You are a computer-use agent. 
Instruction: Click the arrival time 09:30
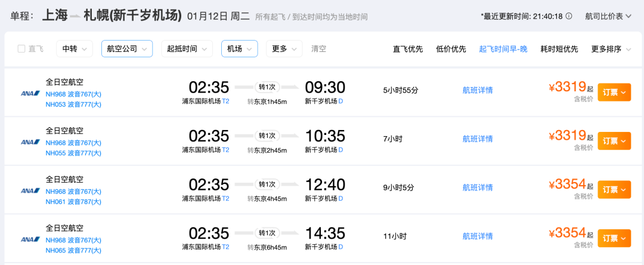(x=325, y=88)
